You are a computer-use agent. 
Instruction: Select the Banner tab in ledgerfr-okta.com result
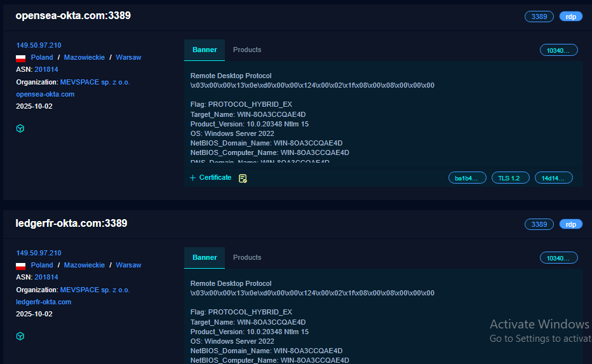coord(205,257)
